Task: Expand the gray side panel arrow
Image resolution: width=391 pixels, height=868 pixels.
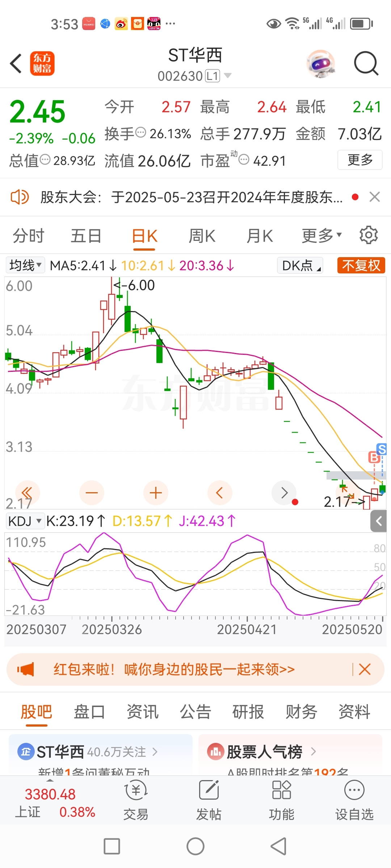Action: coord(378,521)
